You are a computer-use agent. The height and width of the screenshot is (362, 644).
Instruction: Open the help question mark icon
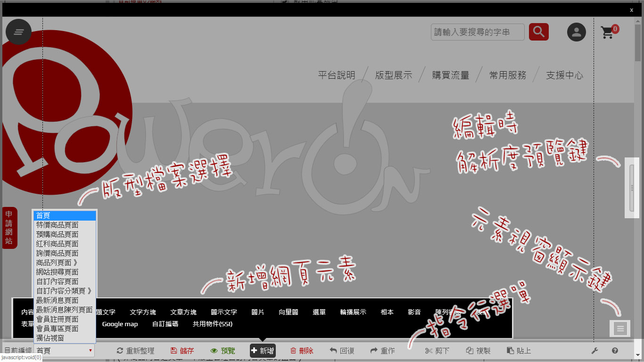[x=615, y=351]
